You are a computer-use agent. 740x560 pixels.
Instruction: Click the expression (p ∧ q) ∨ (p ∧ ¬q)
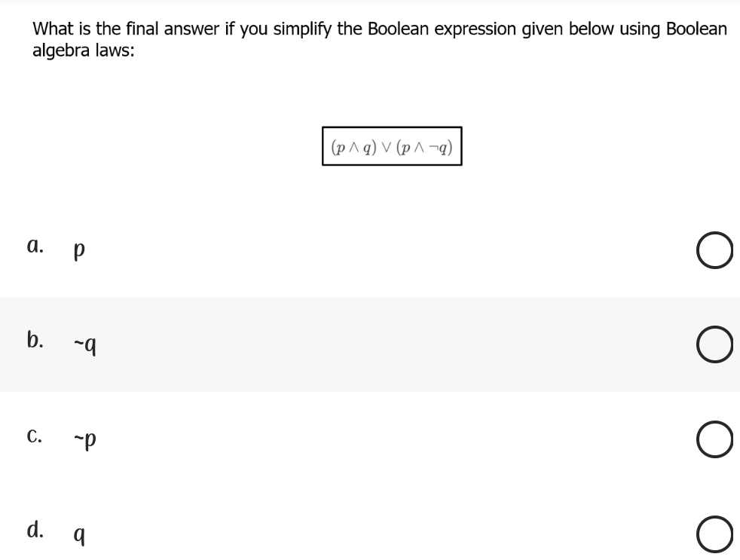click(391, 147)
